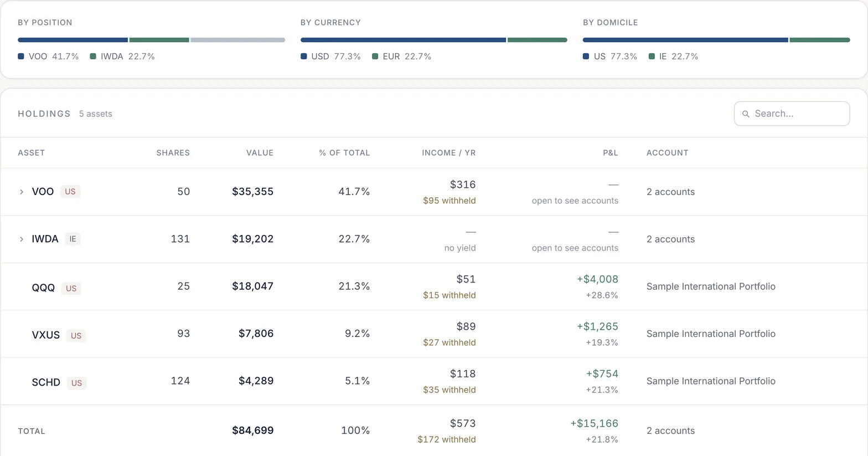Click the green EUR segment of the By Currency bar

tap(538, 40)
